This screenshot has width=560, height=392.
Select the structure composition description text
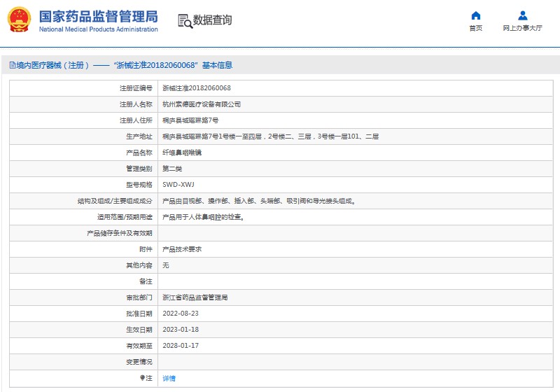(259, 201)
